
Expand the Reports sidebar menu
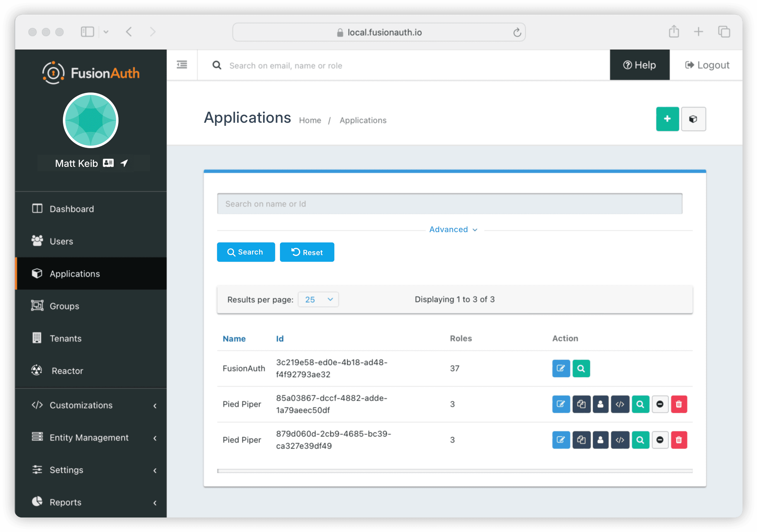pyautogui.click(x=91, y=502)
